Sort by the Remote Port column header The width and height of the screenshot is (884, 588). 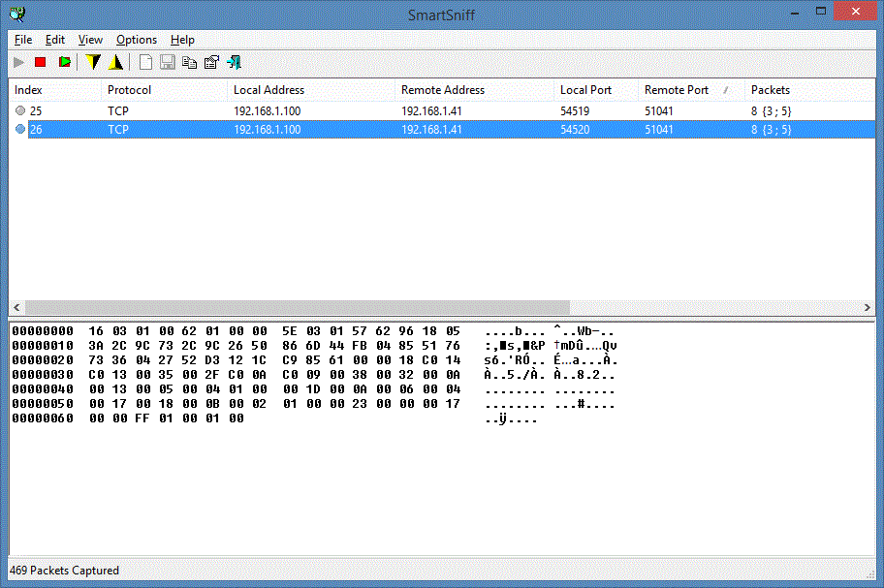coord(691,90)
